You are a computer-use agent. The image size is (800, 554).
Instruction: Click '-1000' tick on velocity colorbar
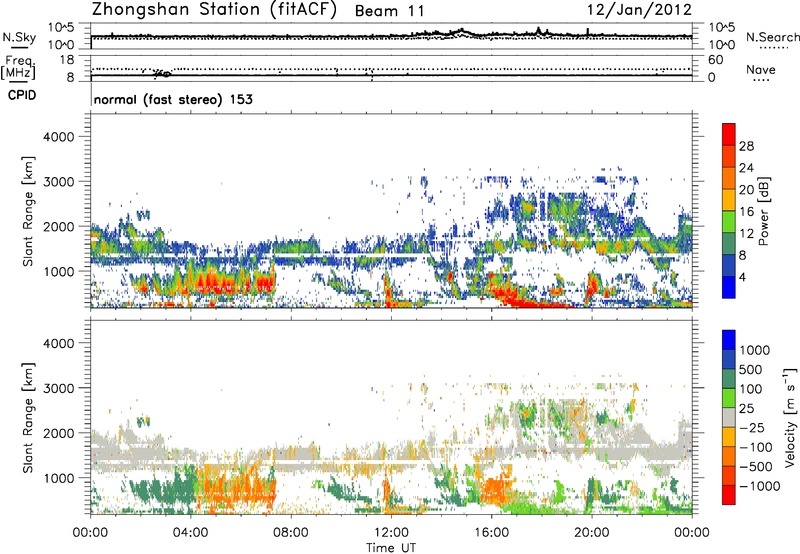pos(759,486)
